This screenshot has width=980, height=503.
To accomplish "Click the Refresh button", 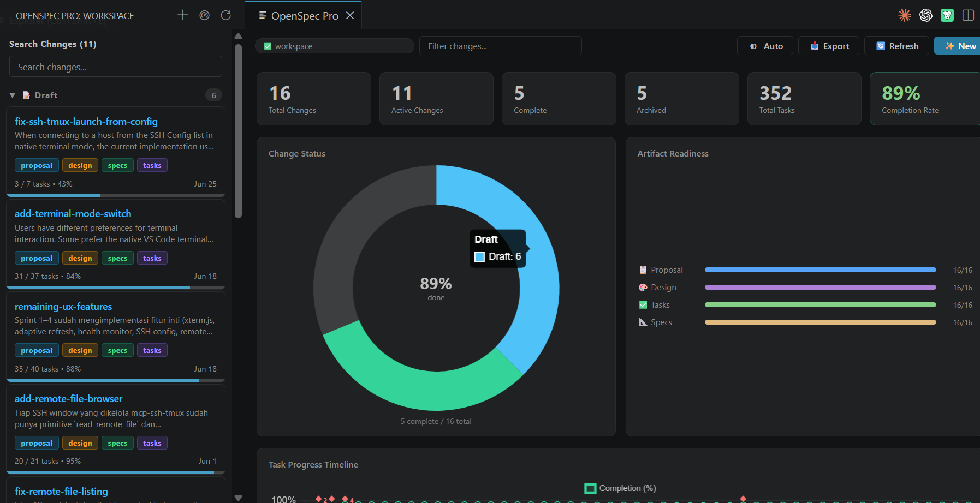I will tap(897, 46).
